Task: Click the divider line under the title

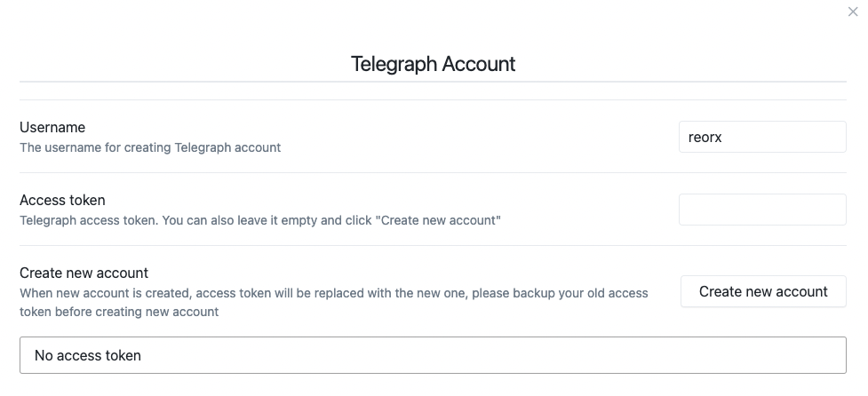Action: [x=433, y=82]
